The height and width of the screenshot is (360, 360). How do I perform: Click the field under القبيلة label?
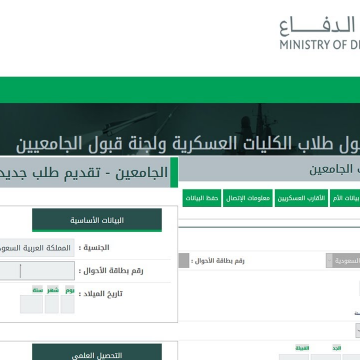[x=294, y=357]
